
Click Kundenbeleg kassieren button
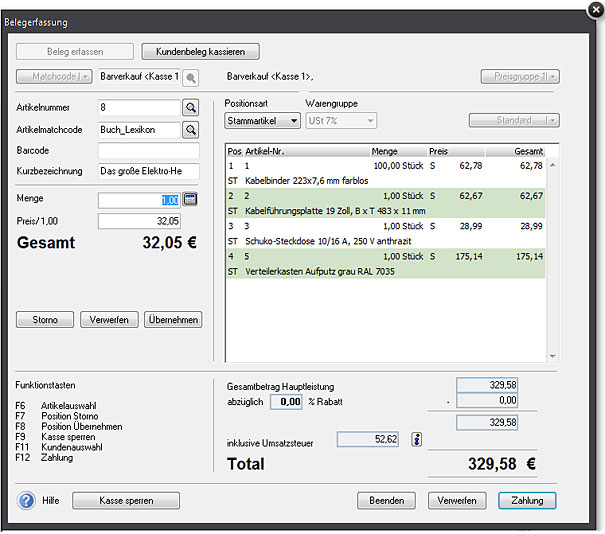coord(200,51)
